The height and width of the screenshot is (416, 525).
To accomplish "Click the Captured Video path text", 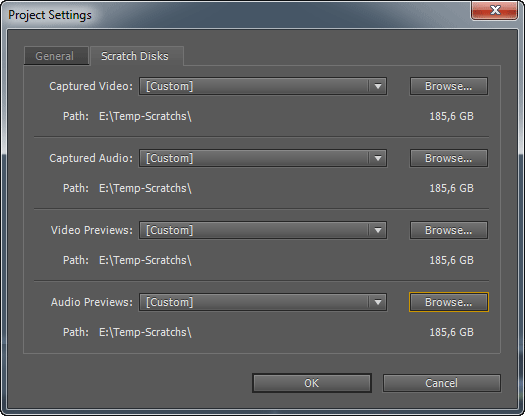I will (145, 116).
